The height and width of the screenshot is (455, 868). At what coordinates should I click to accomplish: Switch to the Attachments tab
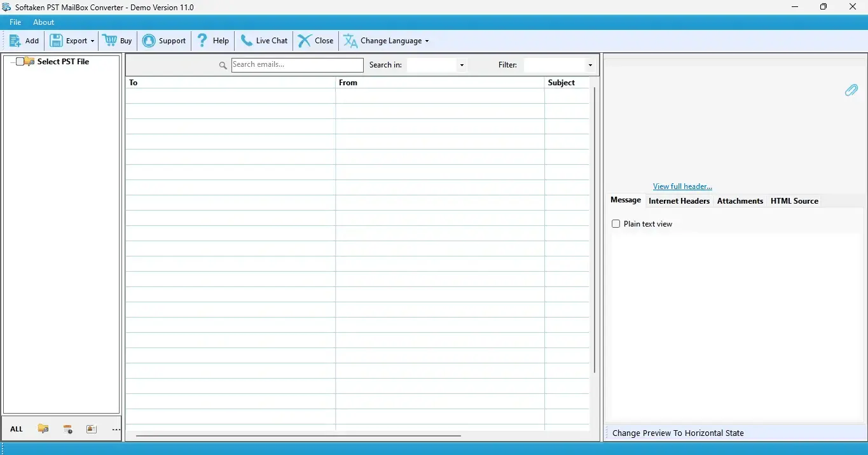pyautogui.click(x=740, y=201)
